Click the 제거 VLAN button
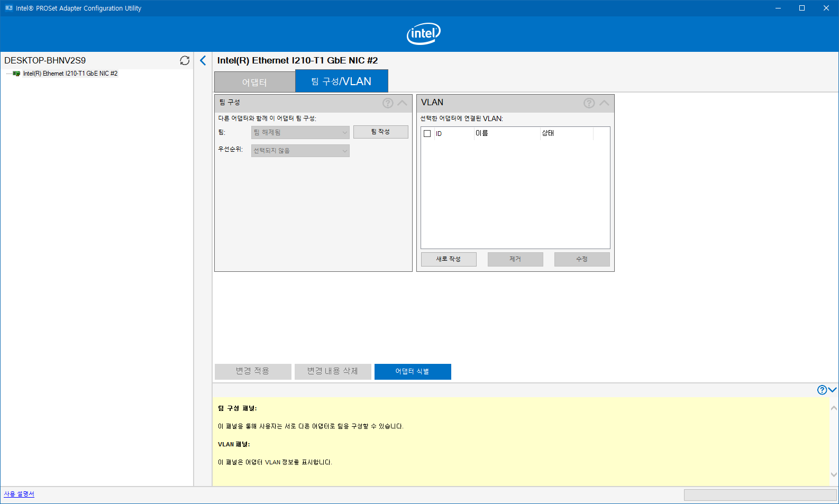The width and height of the screenshot is (839, 504). pos(515,259)
